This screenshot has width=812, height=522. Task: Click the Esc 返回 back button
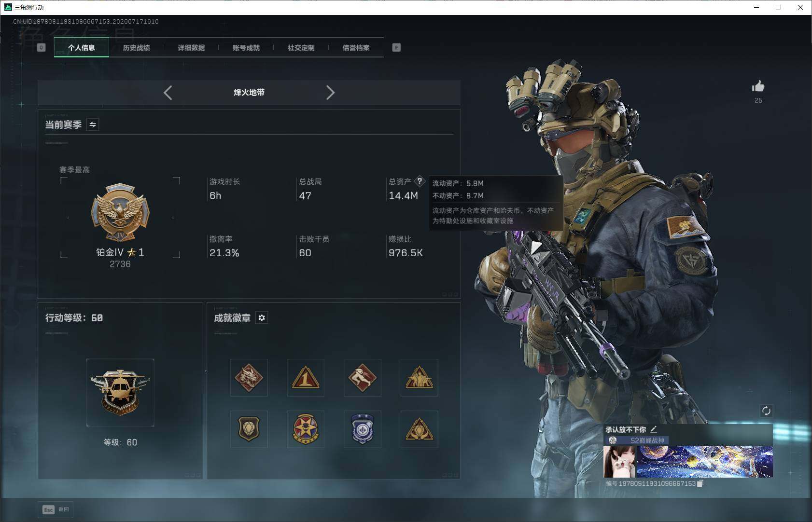(x=56, y=509)
